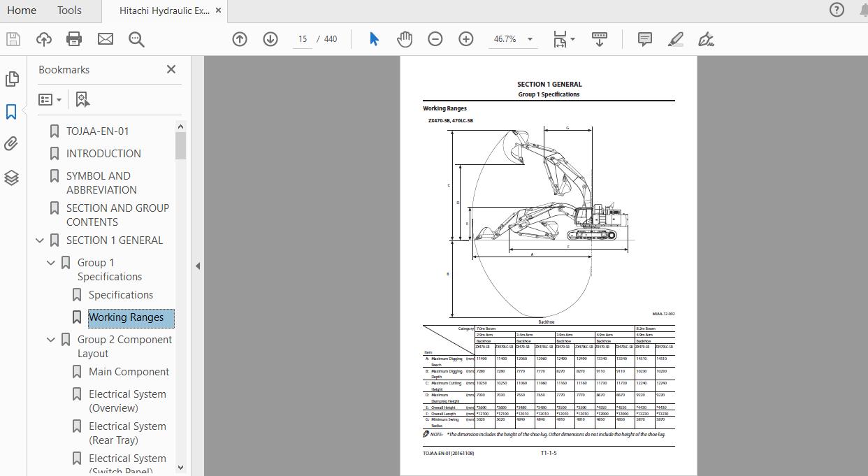Collapse Group 2 Component Layout bookmark
The height and width of the screenshot is (476, 868).
tap(51, 340)
